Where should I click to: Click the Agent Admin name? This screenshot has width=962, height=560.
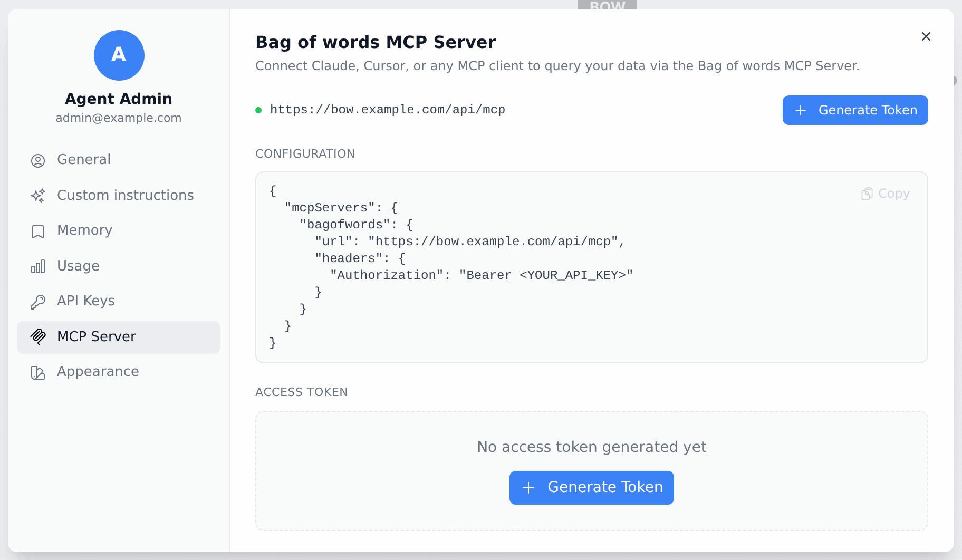(119, 99)
